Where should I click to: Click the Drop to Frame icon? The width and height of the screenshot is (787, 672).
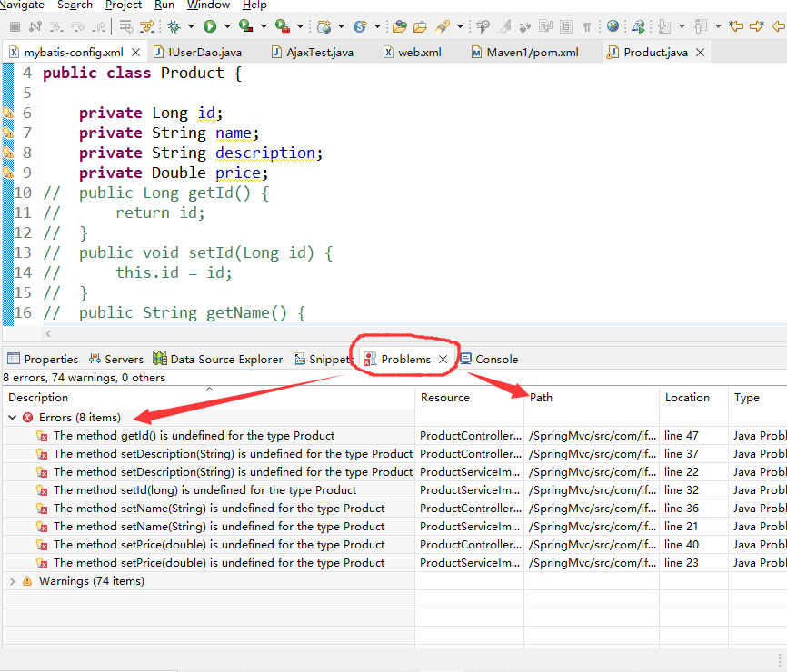click(126, 26)
